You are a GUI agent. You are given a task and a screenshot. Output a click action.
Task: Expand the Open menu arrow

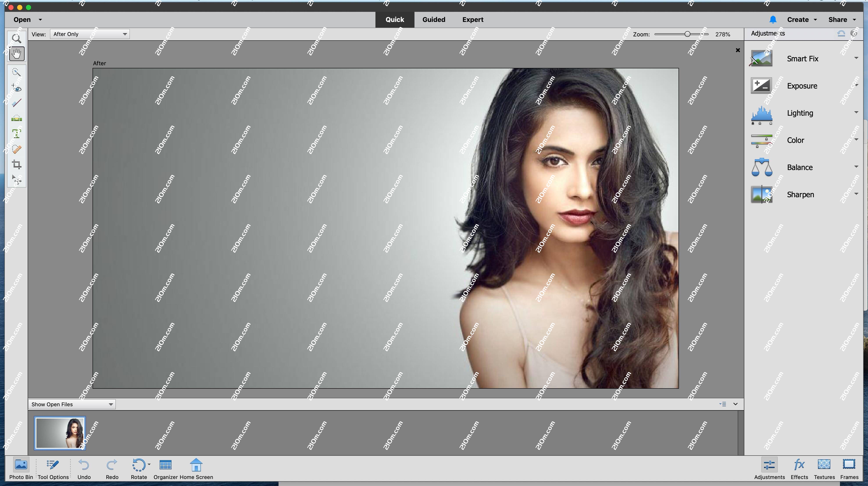[40, 20]
